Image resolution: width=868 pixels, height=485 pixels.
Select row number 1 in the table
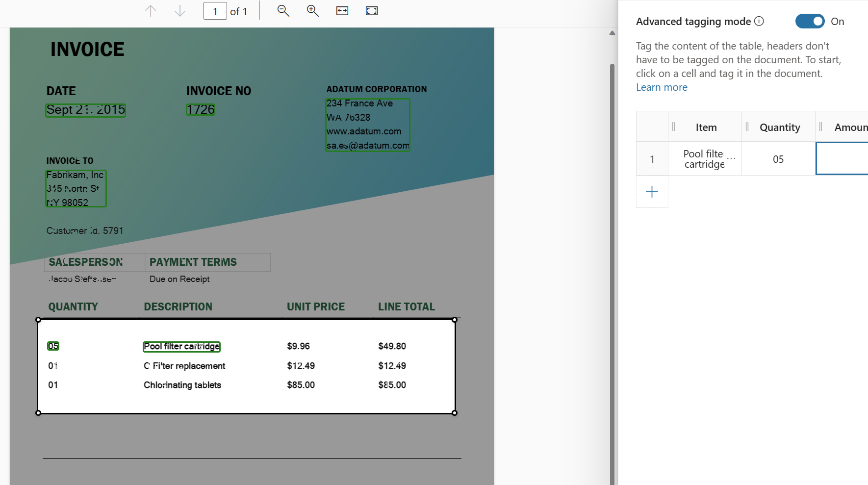point(652,159)
